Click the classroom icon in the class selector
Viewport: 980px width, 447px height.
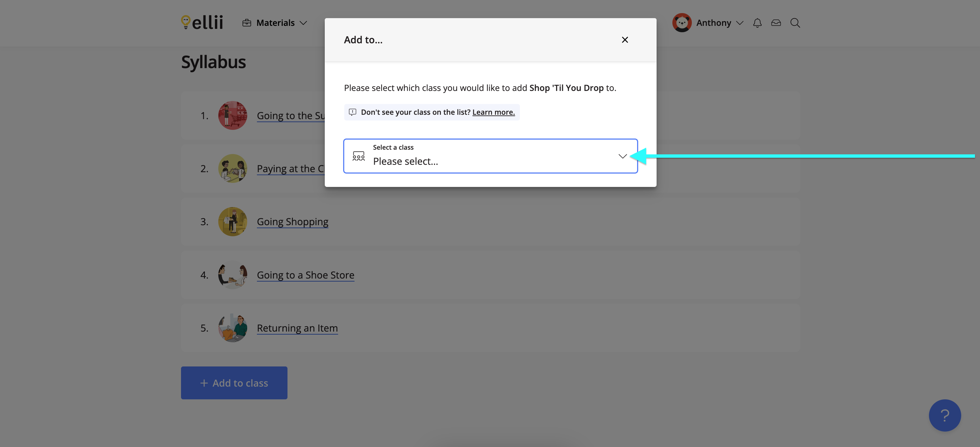click(x=358, y=156)
